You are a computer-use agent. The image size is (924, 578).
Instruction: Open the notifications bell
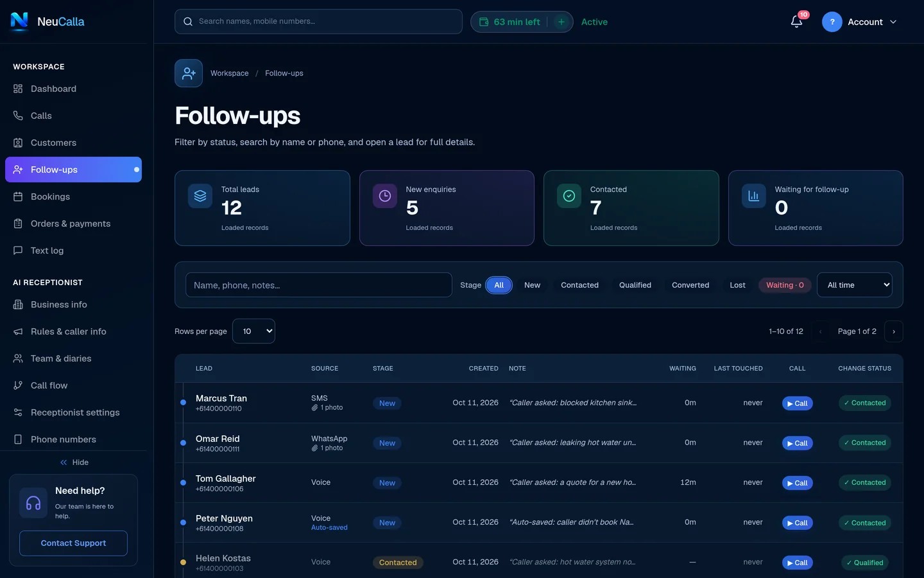796,22
